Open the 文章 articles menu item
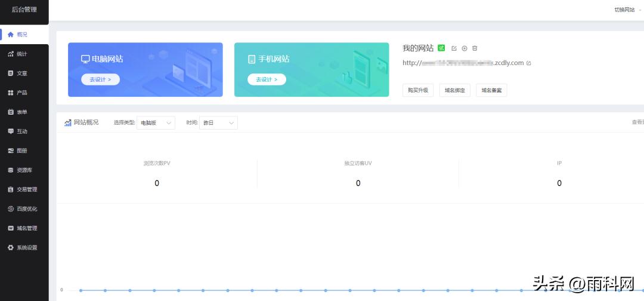The image size is (644, 301). [x=24, y=73]
